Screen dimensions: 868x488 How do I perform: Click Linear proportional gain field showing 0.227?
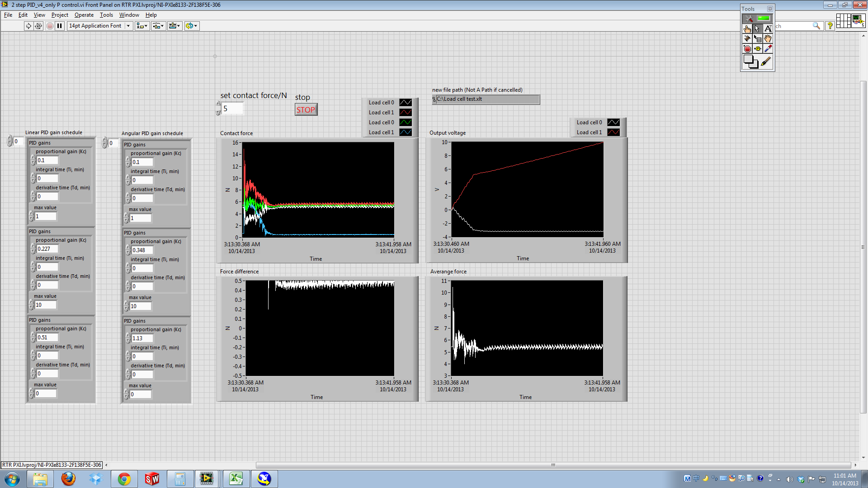(47, 249)
